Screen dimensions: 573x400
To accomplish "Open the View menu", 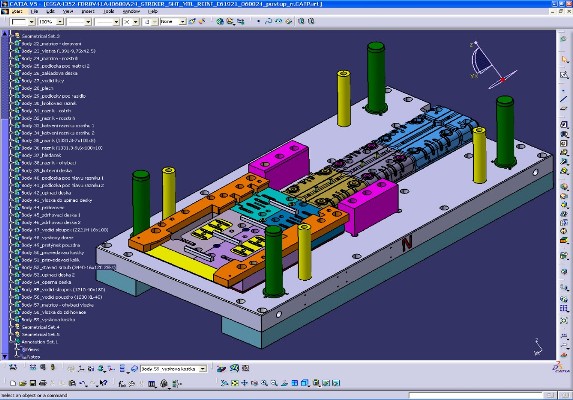I will tap(68, 12).
